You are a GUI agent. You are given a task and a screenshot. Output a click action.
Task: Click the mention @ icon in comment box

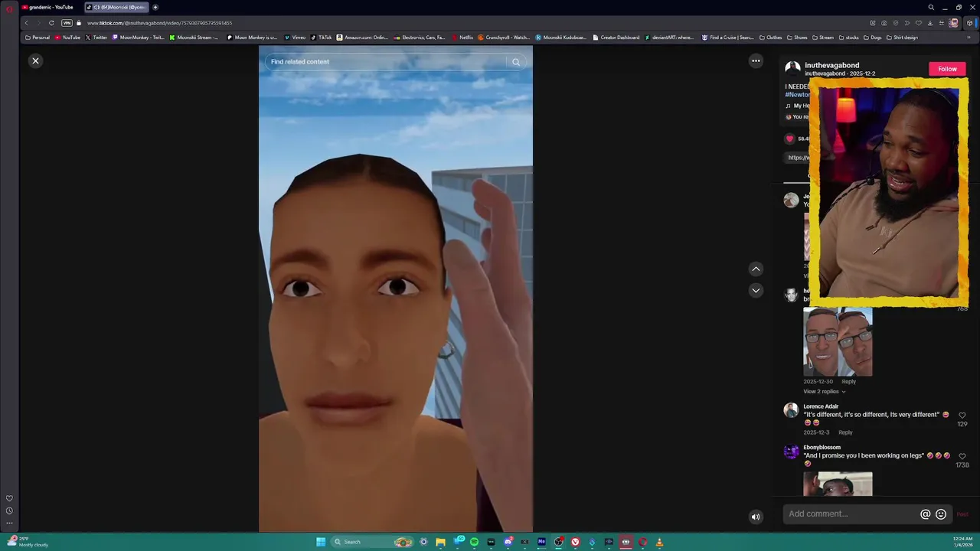click(x=925, y=514)
